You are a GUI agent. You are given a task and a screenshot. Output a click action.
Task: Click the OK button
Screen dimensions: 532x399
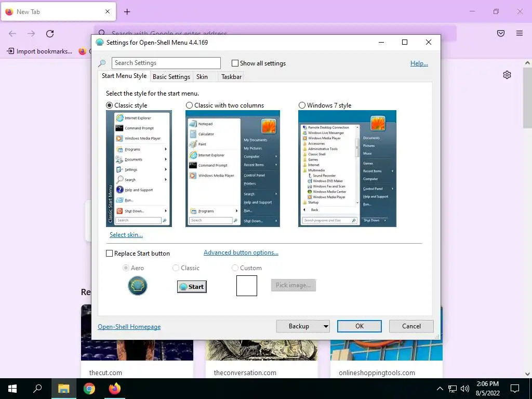pos(360,326)
